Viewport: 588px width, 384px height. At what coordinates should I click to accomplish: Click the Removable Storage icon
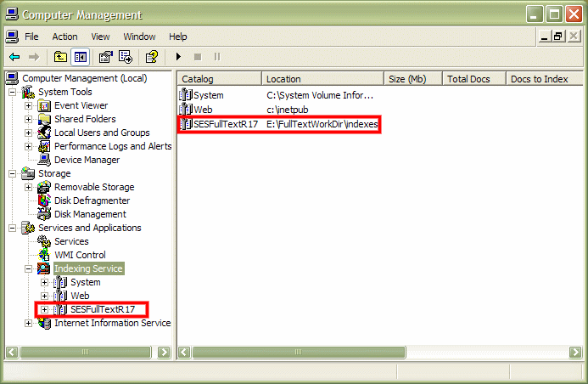44,187
